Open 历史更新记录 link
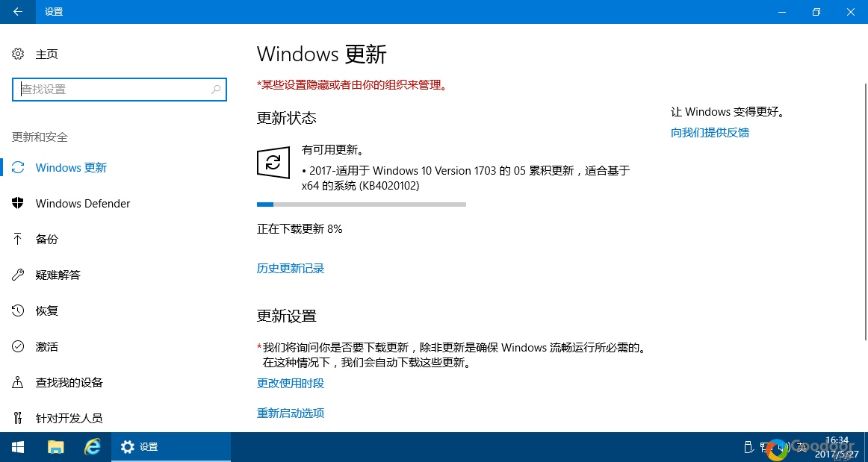 (291, 269)
